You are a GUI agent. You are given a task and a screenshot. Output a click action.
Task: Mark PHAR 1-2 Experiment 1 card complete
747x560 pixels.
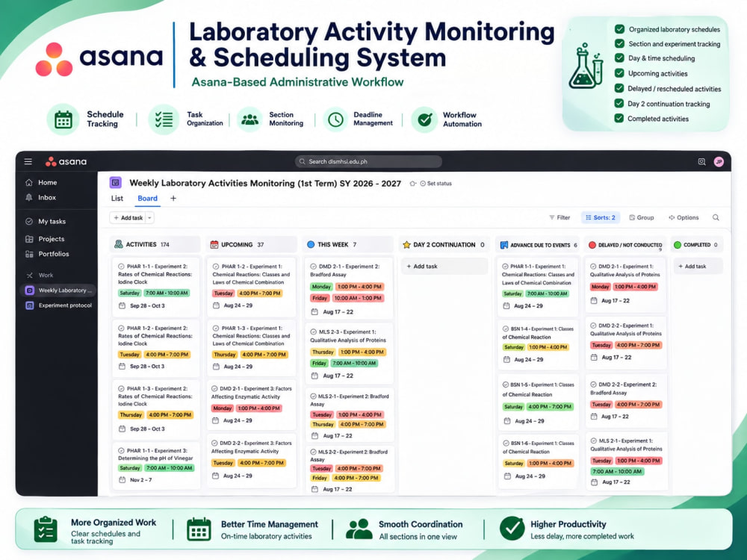point(216,267)
